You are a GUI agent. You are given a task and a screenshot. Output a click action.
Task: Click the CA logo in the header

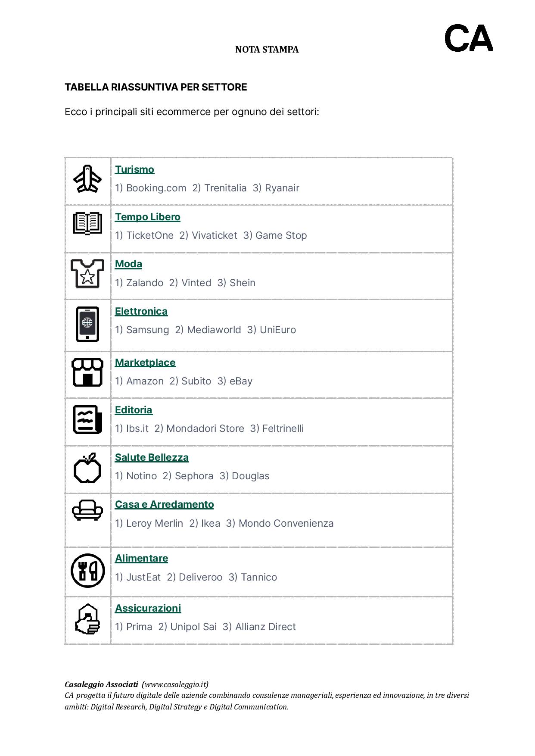coord(468,38)
